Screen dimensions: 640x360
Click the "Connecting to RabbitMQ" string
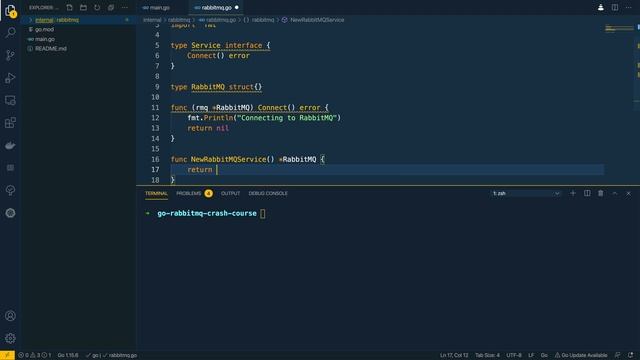pyautogui.click(x=287, y=118)
